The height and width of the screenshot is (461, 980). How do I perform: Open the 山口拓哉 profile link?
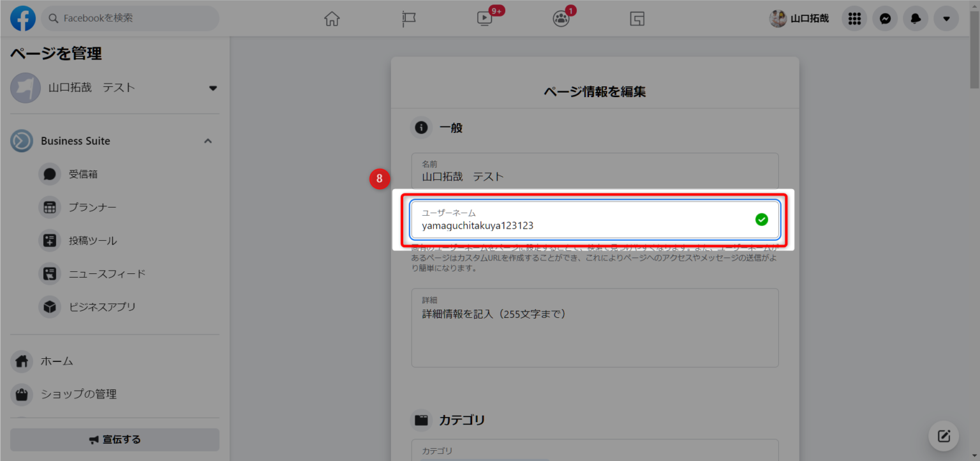tap(799, 19)
